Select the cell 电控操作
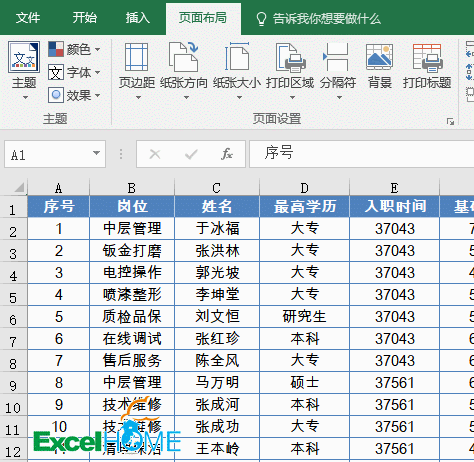The width and height of the screenshot is (474, 462). (x=132, y=273)
